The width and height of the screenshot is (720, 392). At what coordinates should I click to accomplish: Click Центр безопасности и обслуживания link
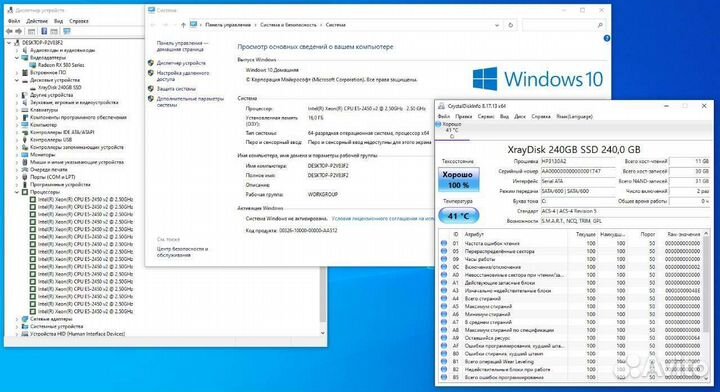click(182, 252)
